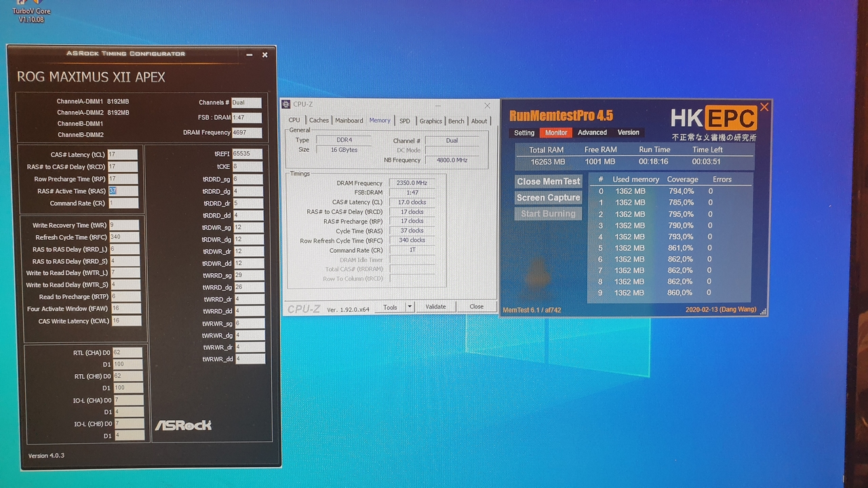Expand the Tools dropdown arrow in CPU-Z
The image size is (868, 488).
pyautogui.click(x=410, y=307)
